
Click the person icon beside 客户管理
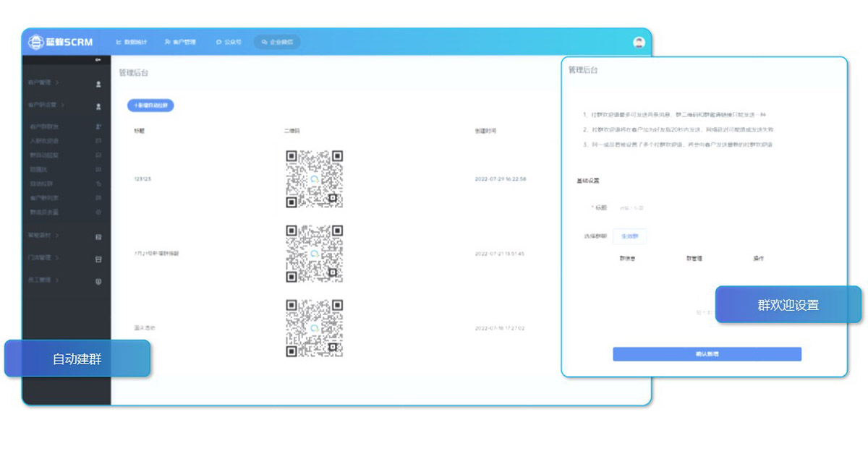click(x=98, y=84)
